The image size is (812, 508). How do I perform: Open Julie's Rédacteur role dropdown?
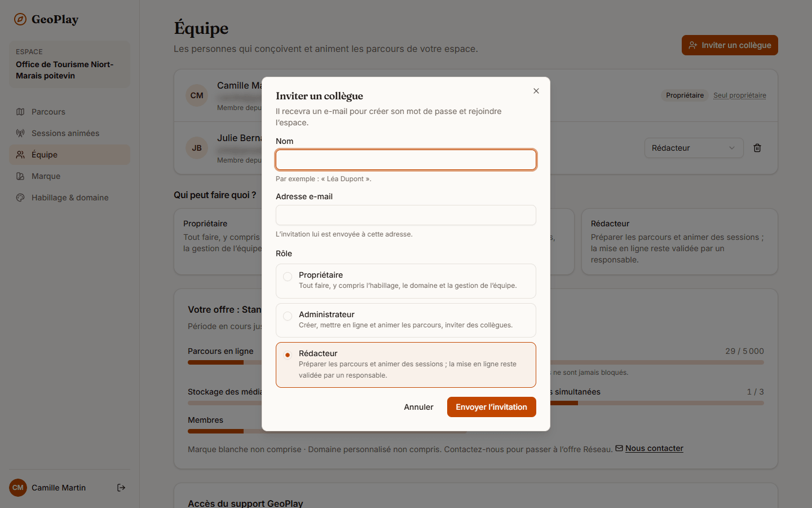[694, 148]
